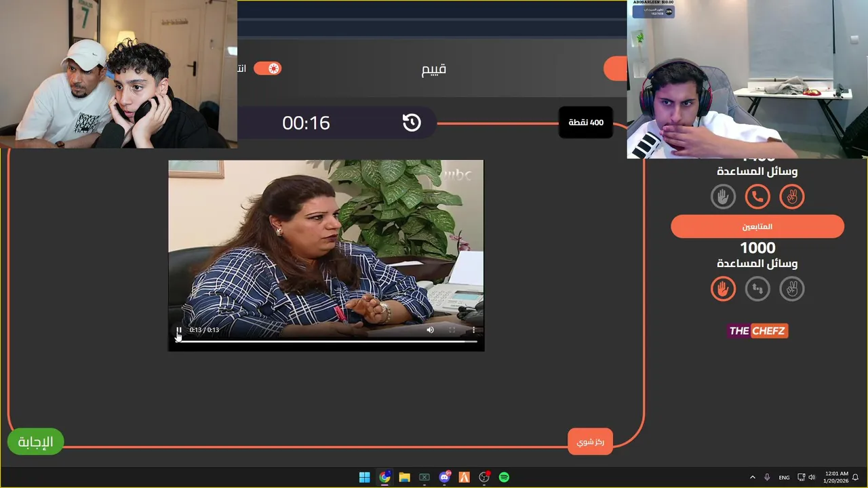Use المتابعين team's orange raised-hand lifeline
The width and height of the screenshot is (868, 488).
723,289
